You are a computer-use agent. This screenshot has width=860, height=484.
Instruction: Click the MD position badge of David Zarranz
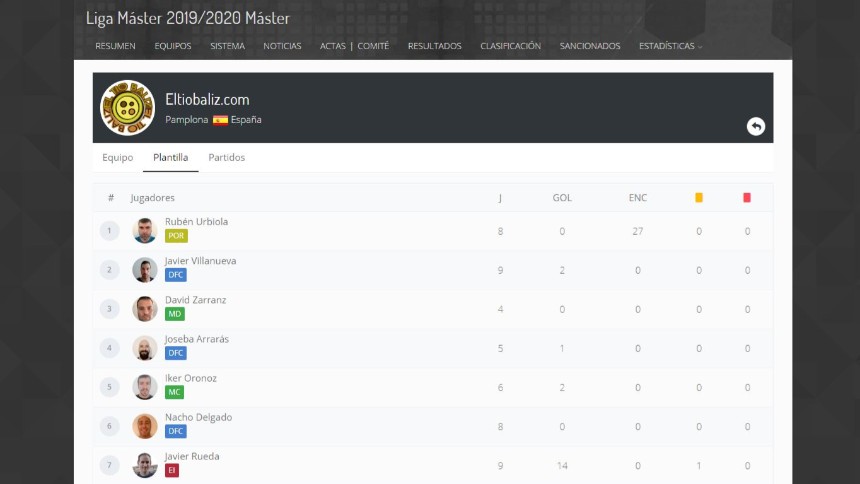pos(174,314)
